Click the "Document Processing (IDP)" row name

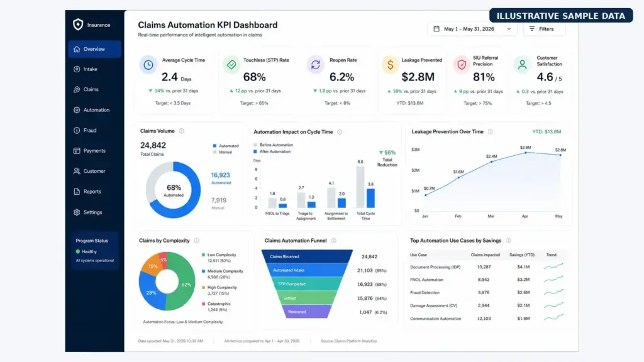pos(435,267)
